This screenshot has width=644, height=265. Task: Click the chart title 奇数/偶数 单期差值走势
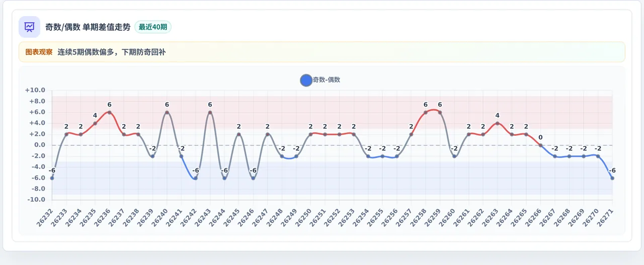coord(88,27)
